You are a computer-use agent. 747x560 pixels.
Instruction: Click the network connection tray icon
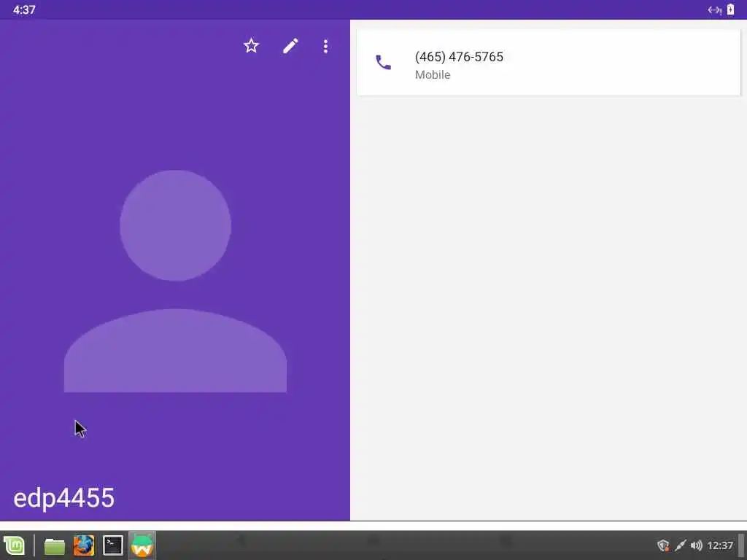(x=681, y=545)
